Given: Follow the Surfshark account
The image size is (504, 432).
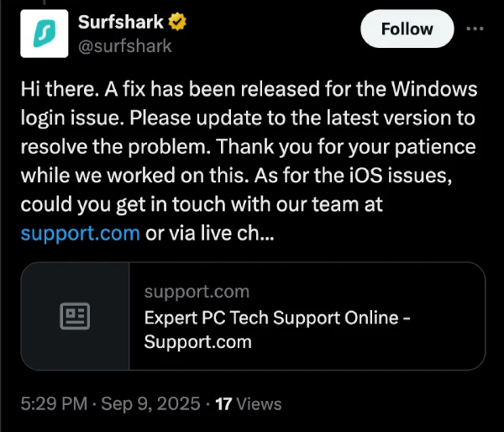Looking at the screenshot, I should (x=407, y=29).
